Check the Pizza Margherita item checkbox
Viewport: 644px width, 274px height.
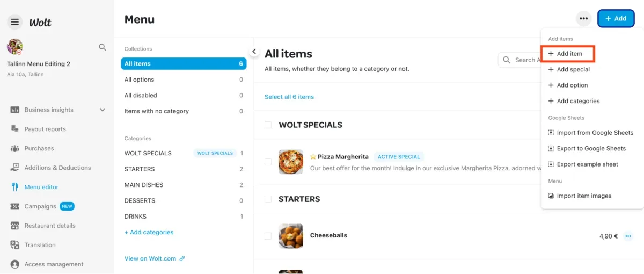coord(268,162)
